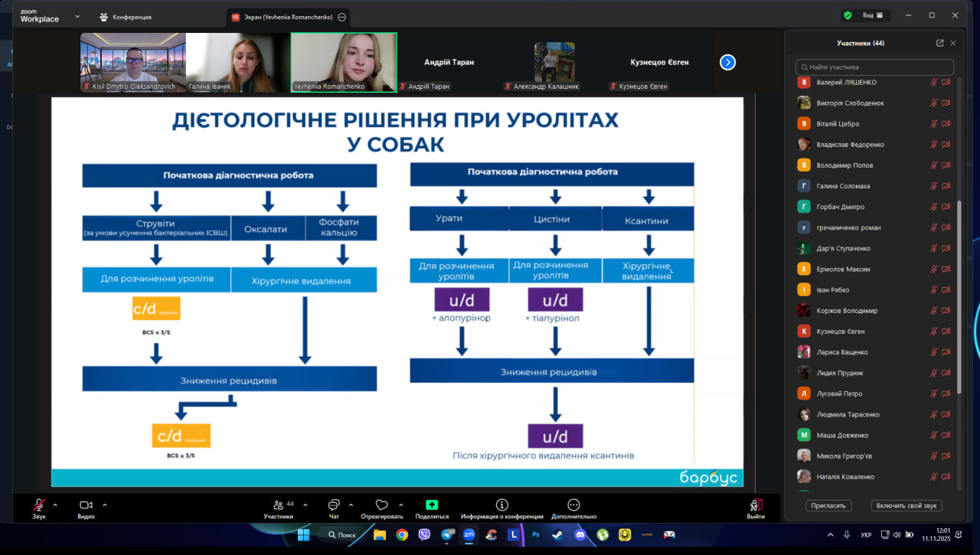Turn on camera with the Видео button
980x555 pixels.
coord(86,505)
